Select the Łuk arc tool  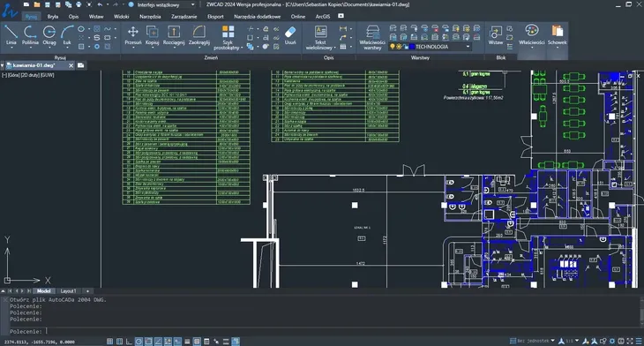67,34
